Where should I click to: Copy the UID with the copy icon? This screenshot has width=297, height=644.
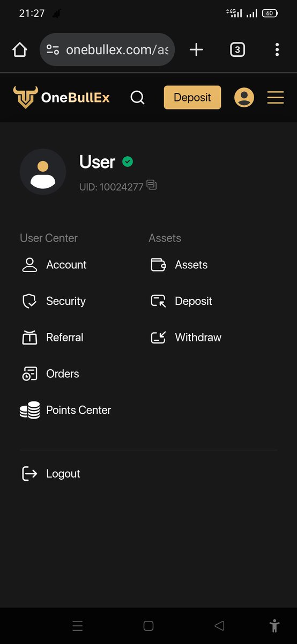click(x=152, y=185)
